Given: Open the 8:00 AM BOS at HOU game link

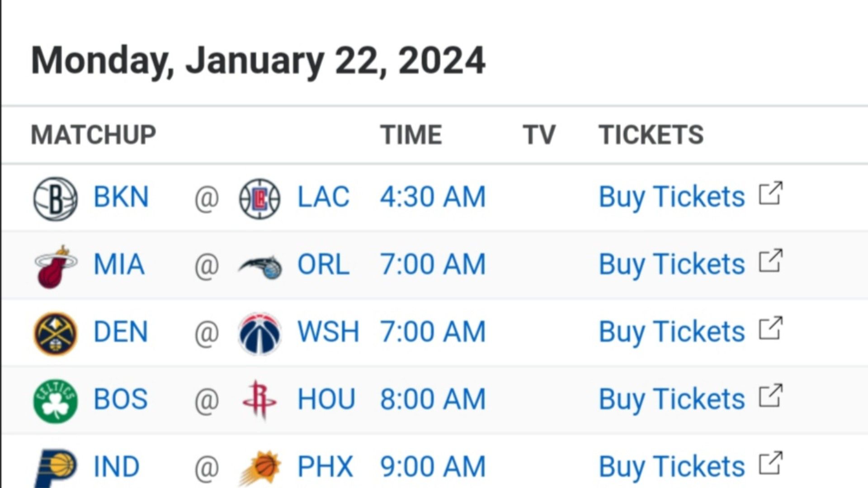Looking at the screenshot, I should coord(433,399).
